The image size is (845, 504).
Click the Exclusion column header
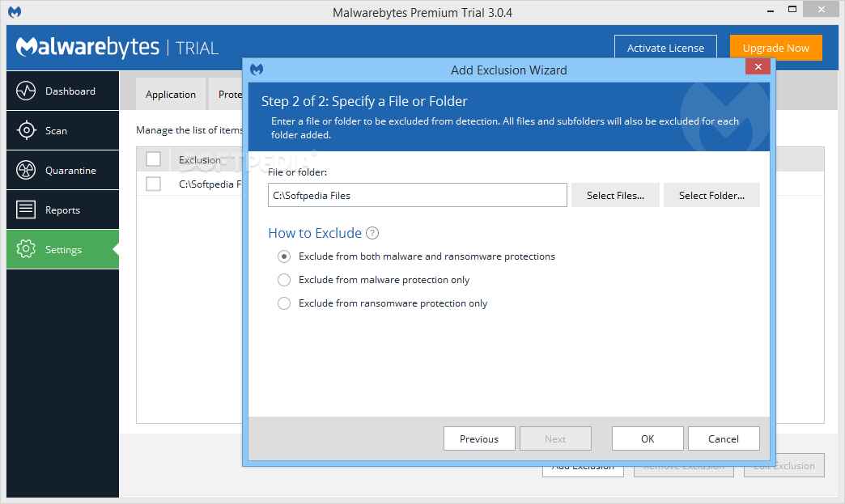[x=200, y=160]
